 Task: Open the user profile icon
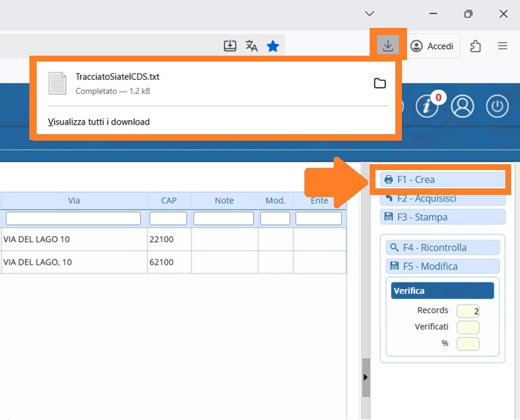tap(463, 106)
